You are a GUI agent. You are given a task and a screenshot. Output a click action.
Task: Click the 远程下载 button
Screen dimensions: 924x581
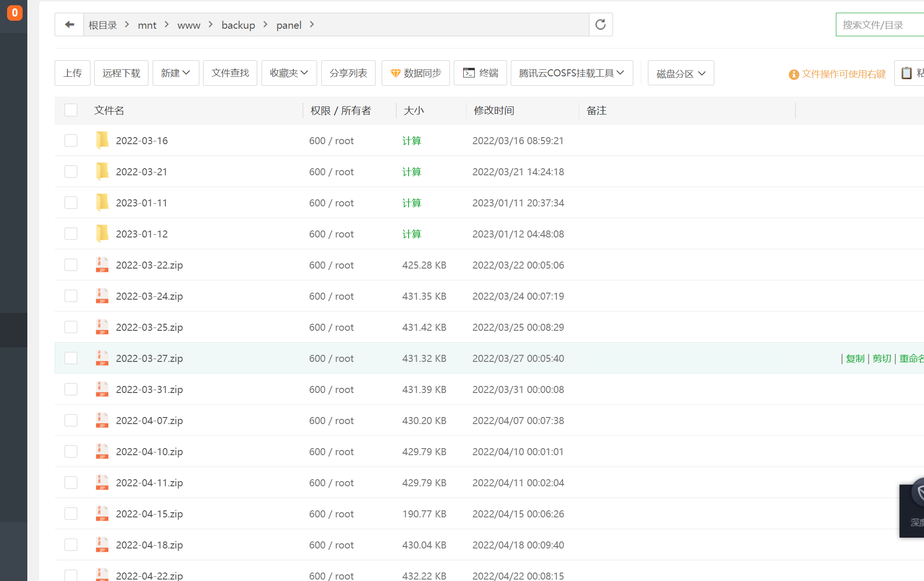click(121, 73)
